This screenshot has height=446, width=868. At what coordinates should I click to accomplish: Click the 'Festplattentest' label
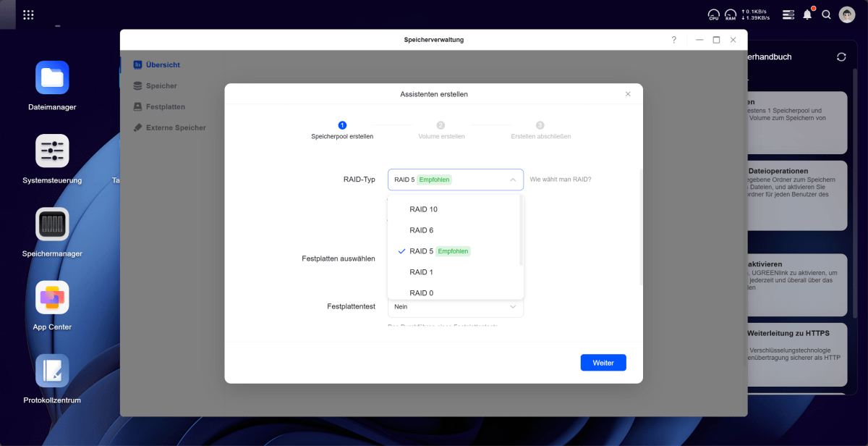(x=351, y=306)
